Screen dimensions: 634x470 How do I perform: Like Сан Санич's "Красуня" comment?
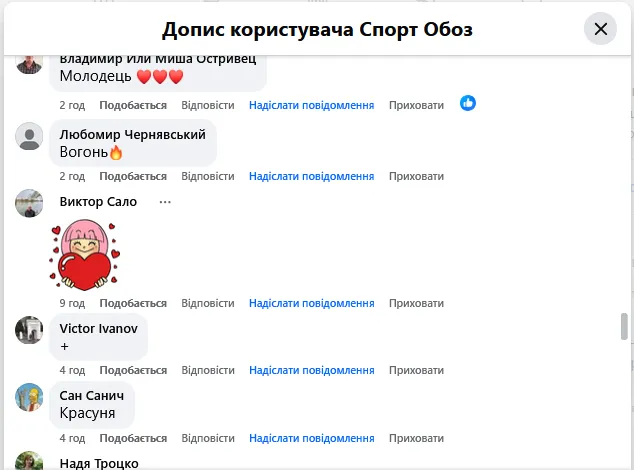[x=133, y=438]
